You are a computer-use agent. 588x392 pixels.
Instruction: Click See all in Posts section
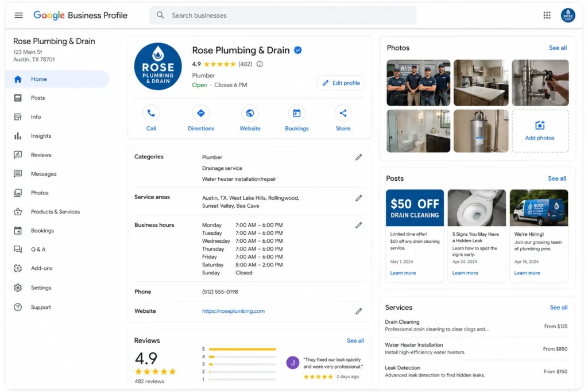click(x=557, y=178)
